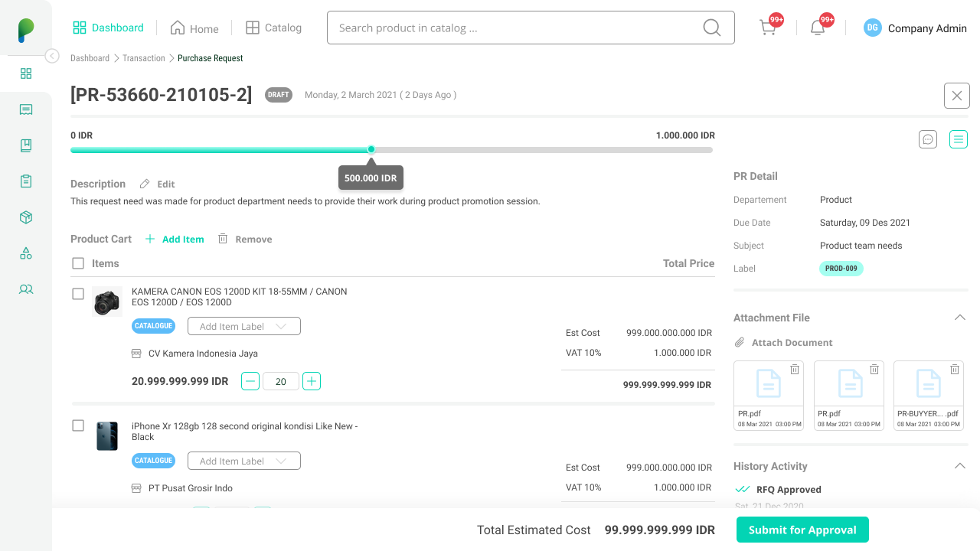Delete the second PR.pdf attachment
Image resolution: width=980 pixels, height=551 pixels.
874,370
